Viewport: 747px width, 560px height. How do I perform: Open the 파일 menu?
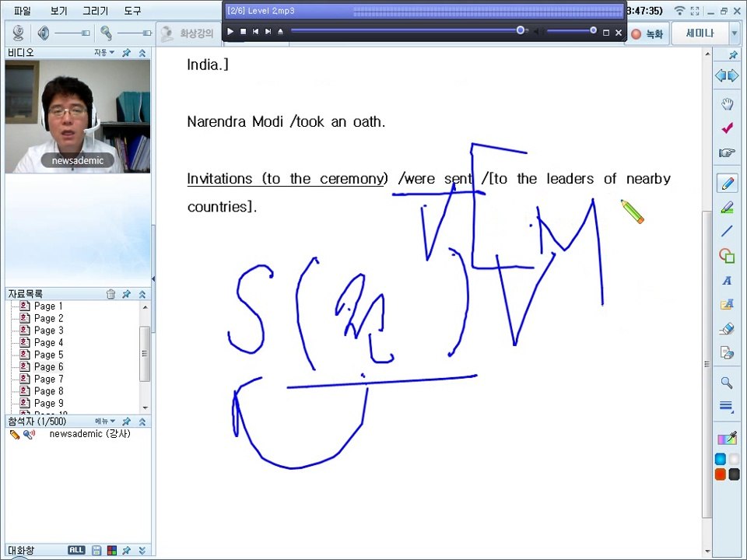[x=22, y=10]
